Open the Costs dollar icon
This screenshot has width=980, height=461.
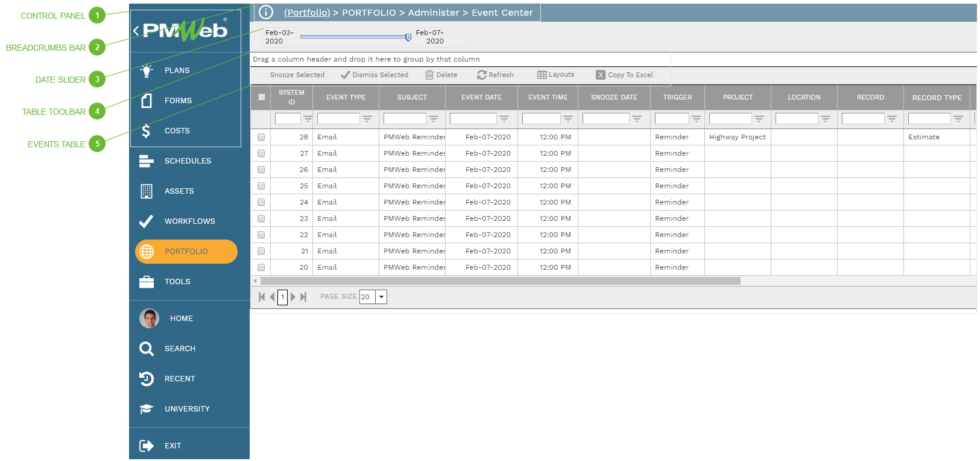[x=146, y=131]
